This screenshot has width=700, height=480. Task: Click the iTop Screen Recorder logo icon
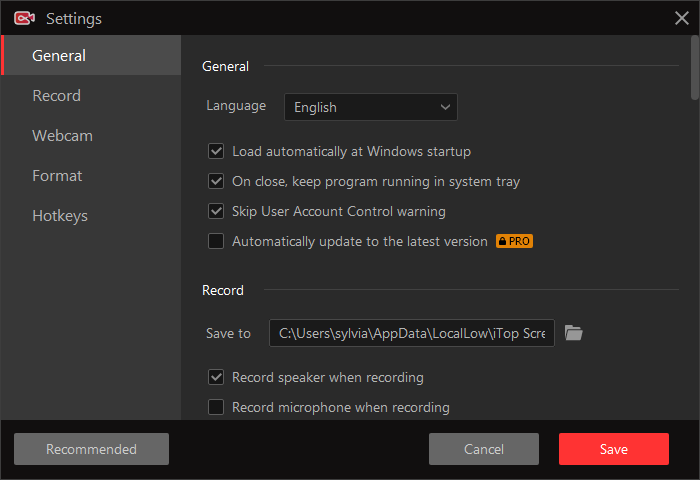pos(25,18)
